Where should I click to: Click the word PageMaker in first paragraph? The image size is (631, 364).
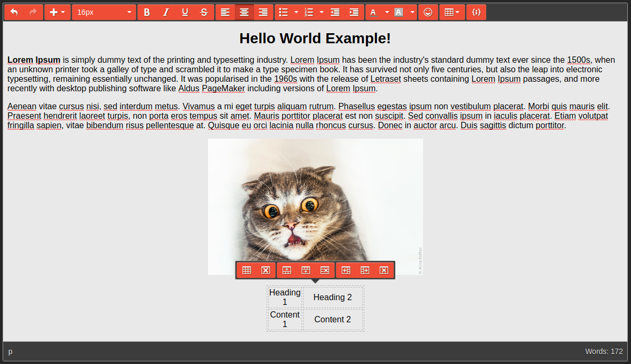(x=223, y=89)
